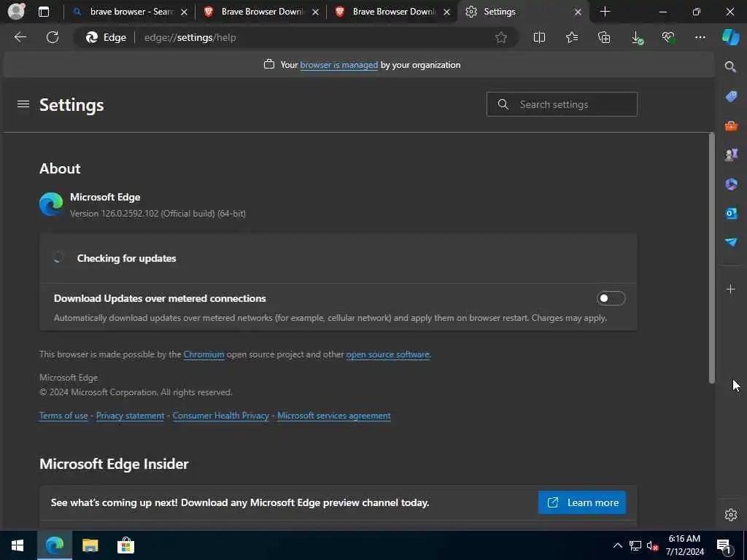Select the Settings tab
The width and height of the screenshot is (747, 560).
[523, 12]
